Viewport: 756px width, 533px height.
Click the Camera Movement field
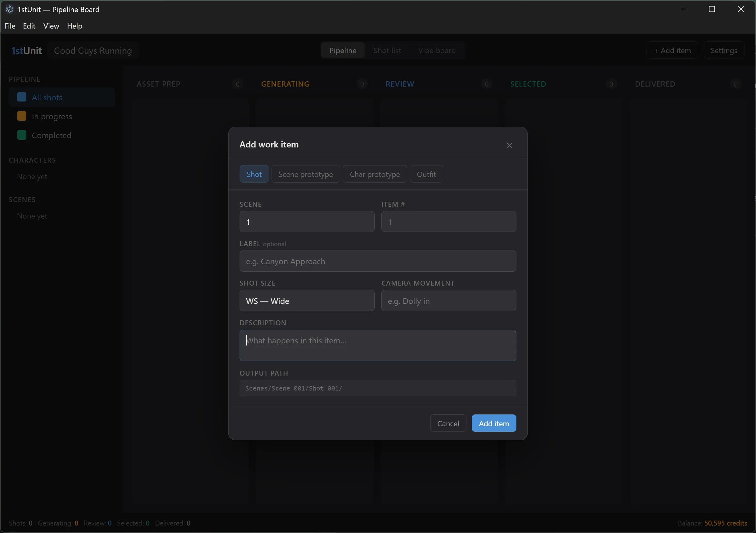point(448,301)
